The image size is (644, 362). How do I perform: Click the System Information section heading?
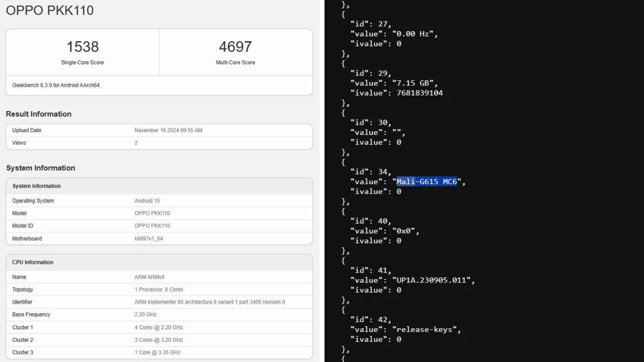point(41,168)
